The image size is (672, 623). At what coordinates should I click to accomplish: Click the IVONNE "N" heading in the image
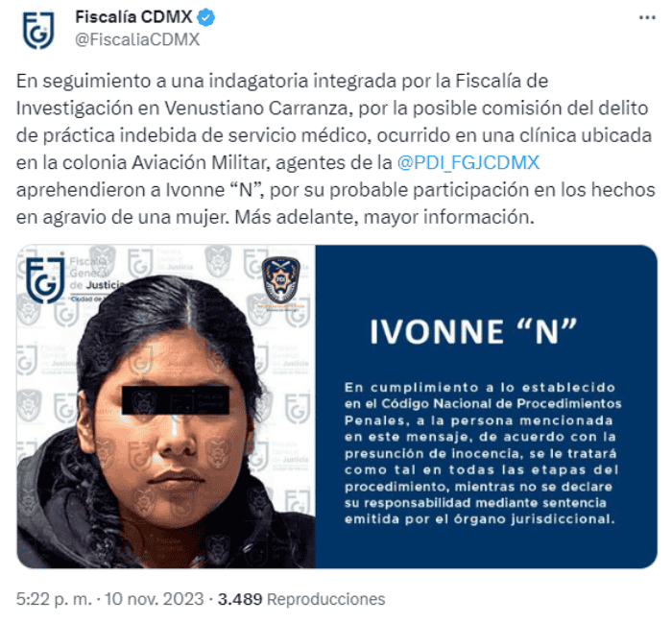tap(473, 331)
